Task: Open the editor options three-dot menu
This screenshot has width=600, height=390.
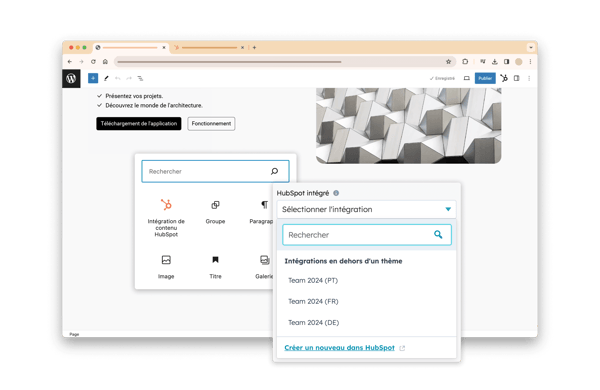Action: click(529, 78)
